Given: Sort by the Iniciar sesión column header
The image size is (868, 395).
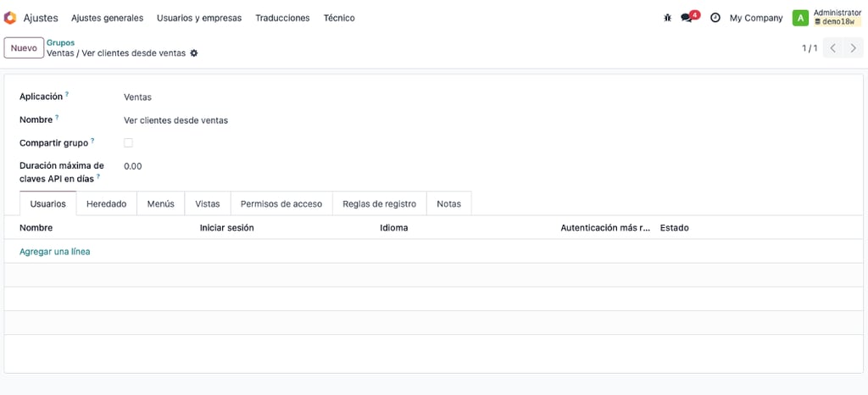Looking at the screenshot, I should click(227, 227).
